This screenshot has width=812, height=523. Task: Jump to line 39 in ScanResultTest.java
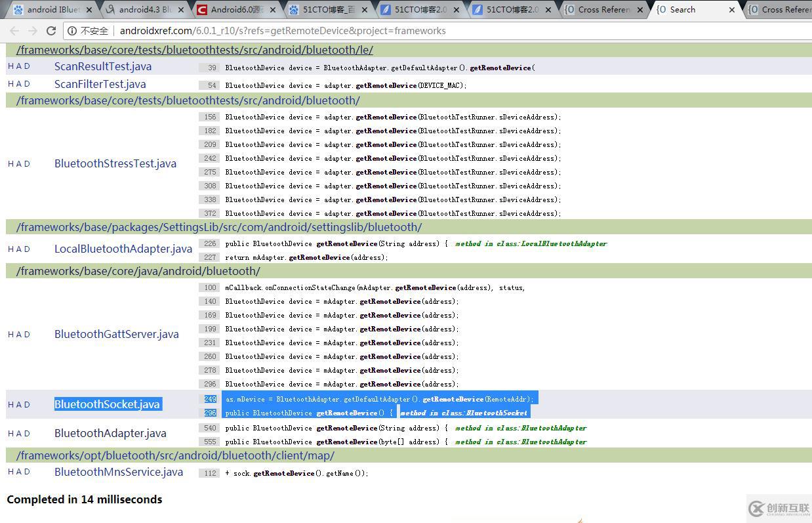(x=209, y=68)
